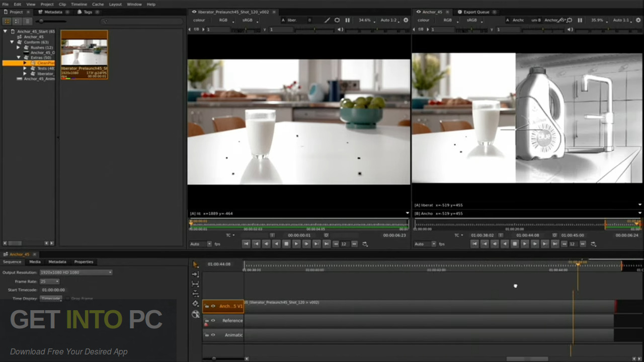644x362 pixels.
Task: Open the Clip menu
Action: [x=62, y=4]
